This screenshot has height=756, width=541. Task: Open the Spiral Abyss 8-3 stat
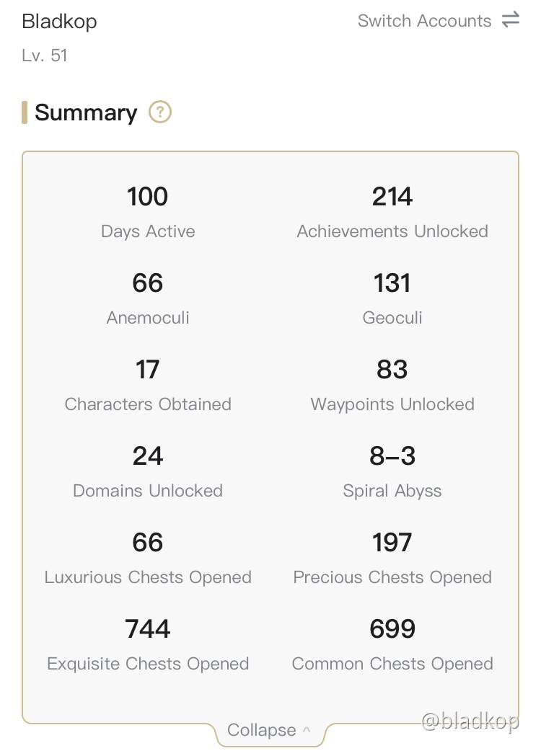tap(392, 471)
